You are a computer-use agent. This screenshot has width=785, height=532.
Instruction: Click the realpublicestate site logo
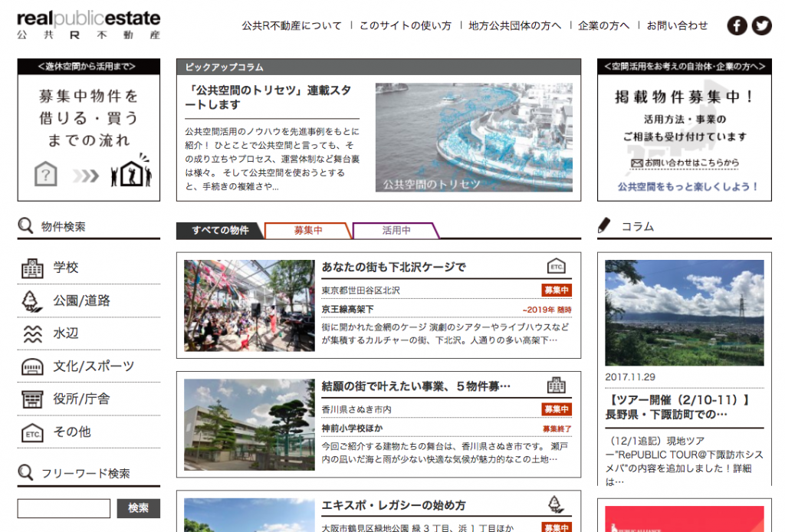(x=89, y=25)
